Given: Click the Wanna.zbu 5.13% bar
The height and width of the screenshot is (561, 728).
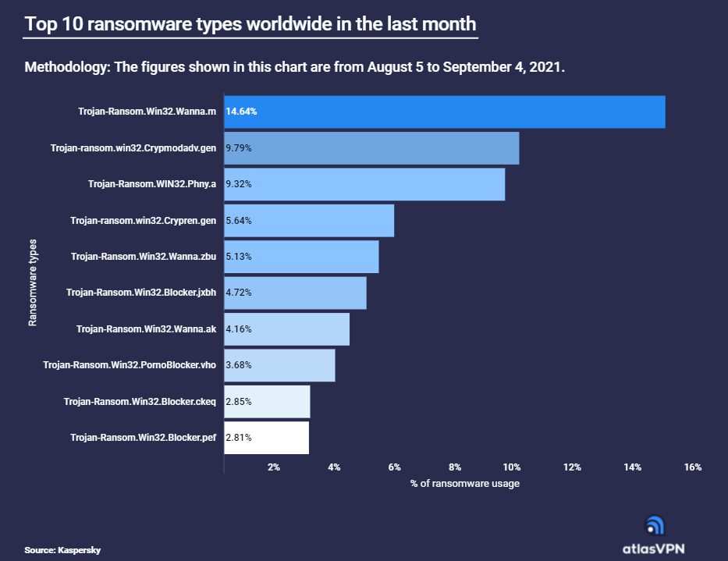Looking at the screenshot, I should click(x=301, y=257).
